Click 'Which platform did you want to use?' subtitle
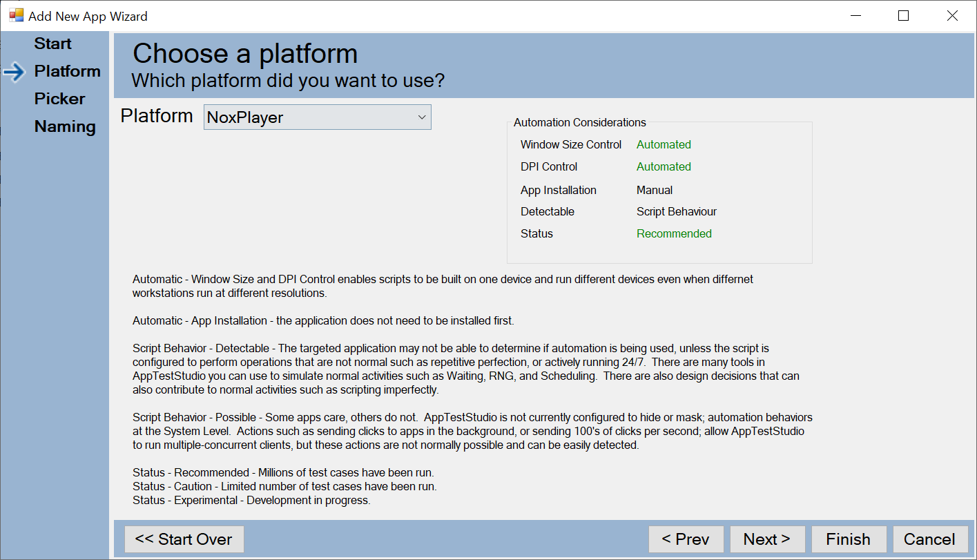The width and height of the screenshot is (977, 560). point(288,81)
